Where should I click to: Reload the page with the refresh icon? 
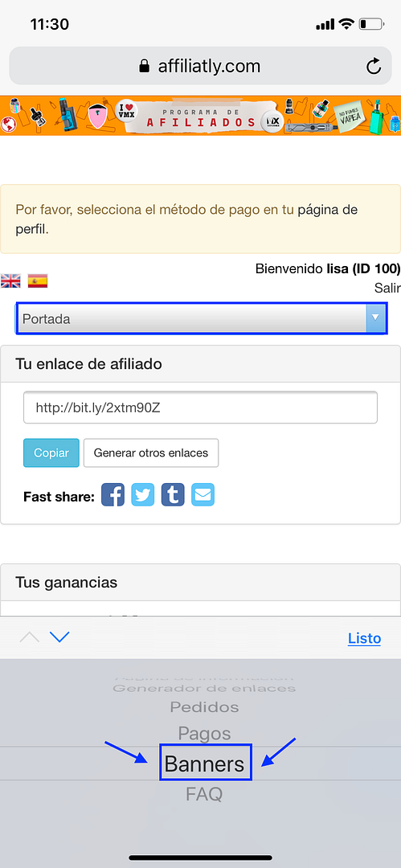point(374,67)
